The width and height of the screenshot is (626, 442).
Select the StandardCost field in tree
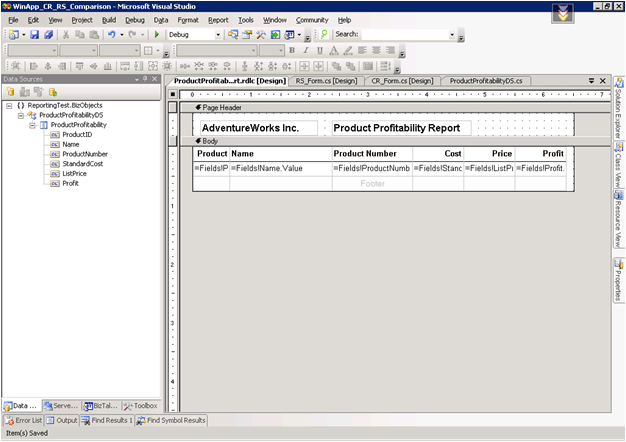82,164
